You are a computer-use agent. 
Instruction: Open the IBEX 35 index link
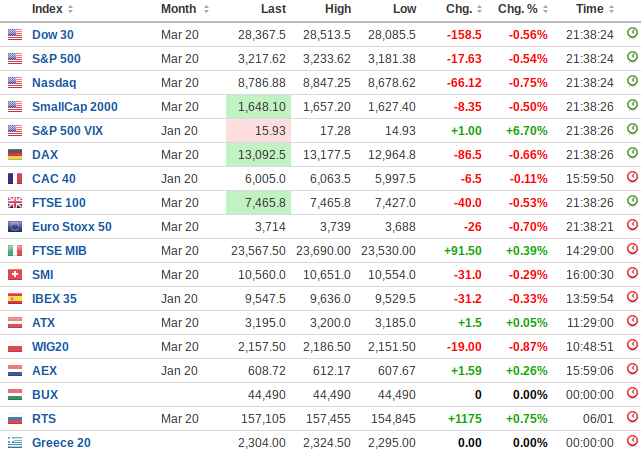[54, 299]
